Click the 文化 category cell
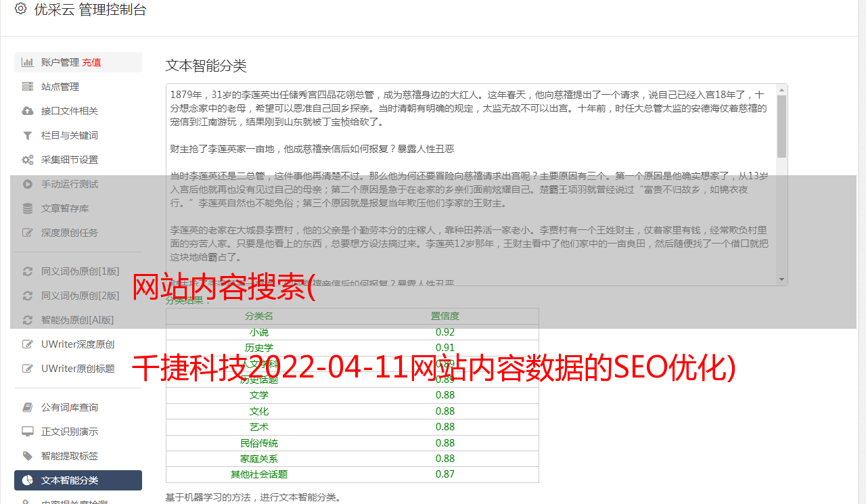Image resolution: width=866 pixels, height=504 pixels. [x=259, y=411]
